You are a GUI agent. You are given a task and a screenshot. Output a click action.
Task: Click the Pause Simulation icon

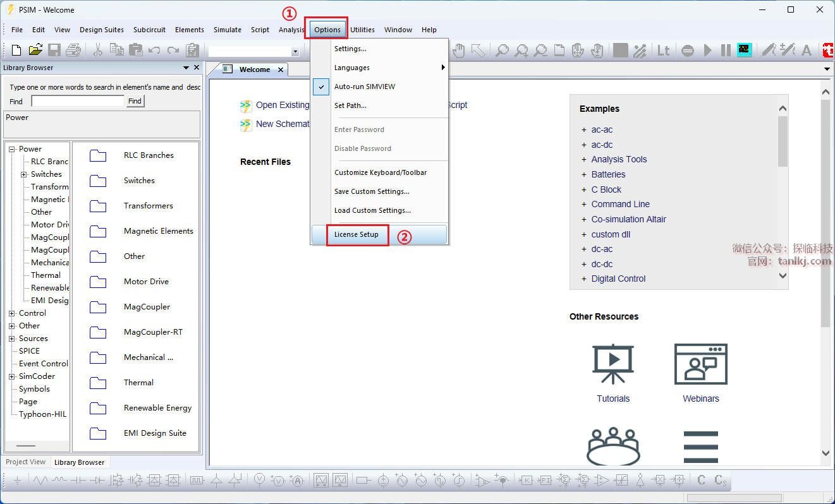click(x=726, y=51)
